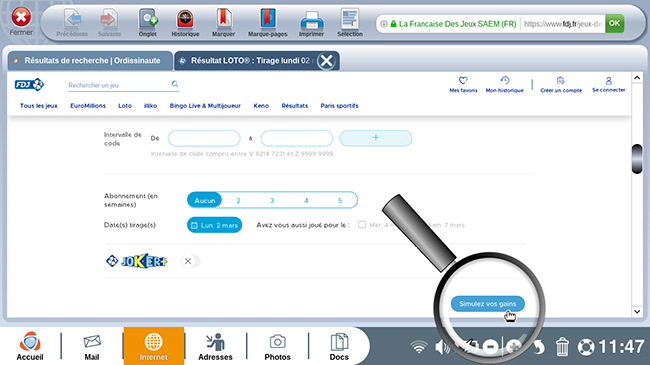Open the Marque-pages bookmarks list
650x365 pixels.
coord(267,23)
